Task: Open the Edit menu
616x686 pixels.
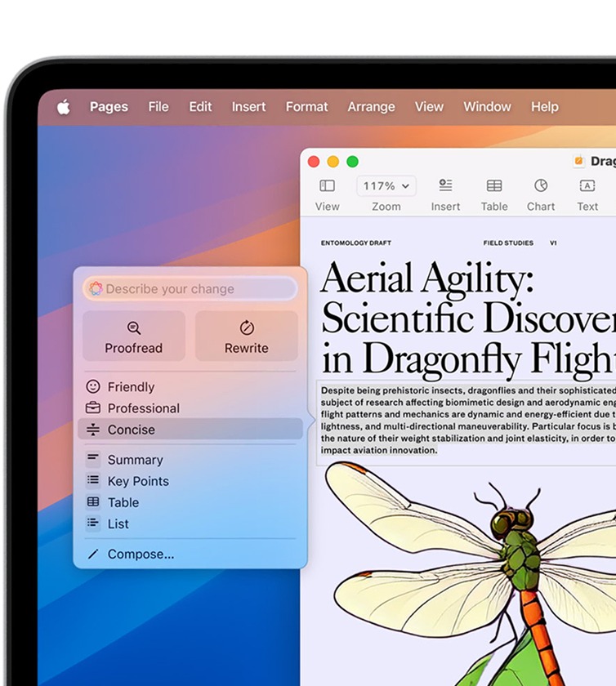Action: coord(200,107)
